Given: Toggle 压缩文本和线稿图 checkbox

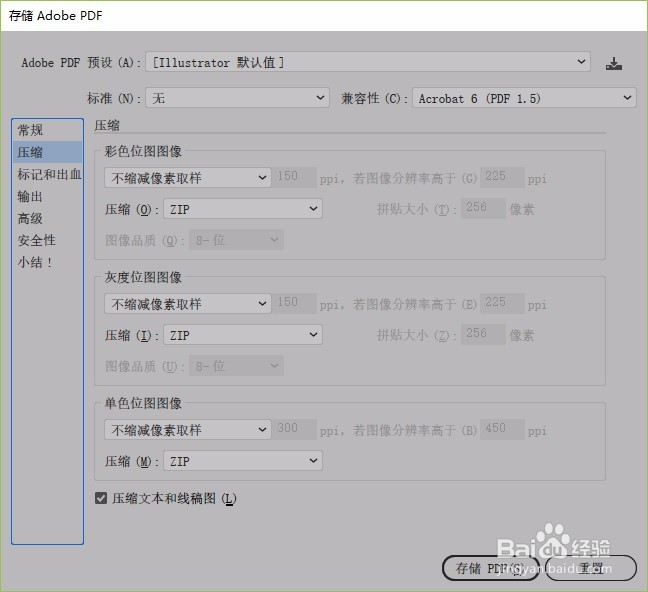Looking at the screenshot, I should point(101,498).
